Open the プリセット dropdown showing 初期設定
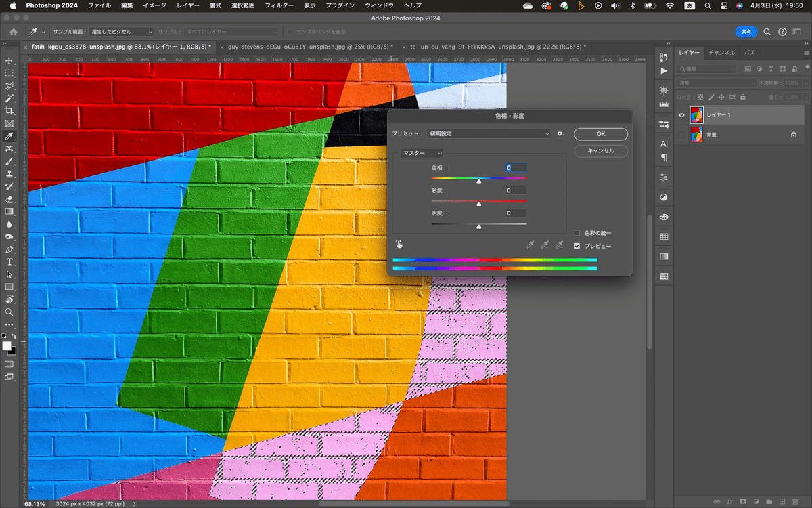Screen dimensions: 812x508 click(x=489, y=134)
